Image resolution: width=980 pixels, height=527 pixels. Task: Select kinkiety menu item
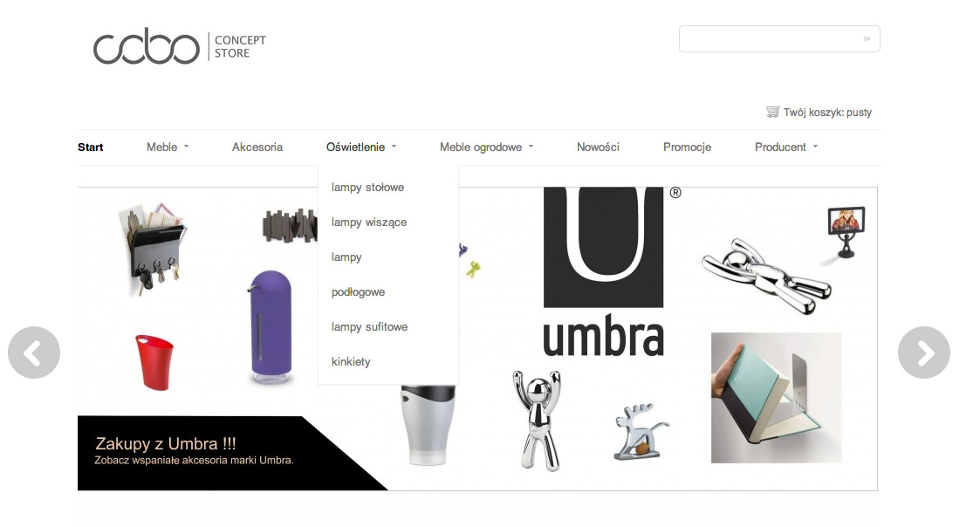click(351, 361)
